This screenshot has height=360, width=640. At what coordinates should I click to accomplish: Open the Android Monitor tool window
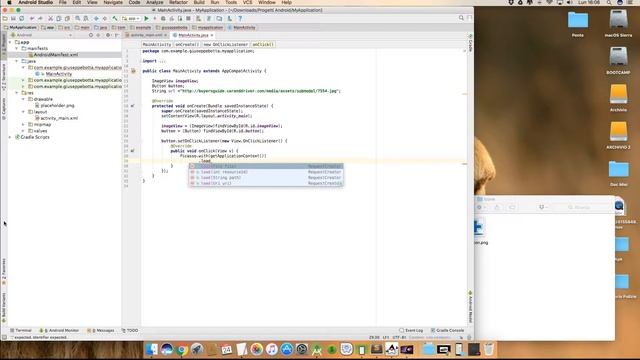click(x=59, y=330)
